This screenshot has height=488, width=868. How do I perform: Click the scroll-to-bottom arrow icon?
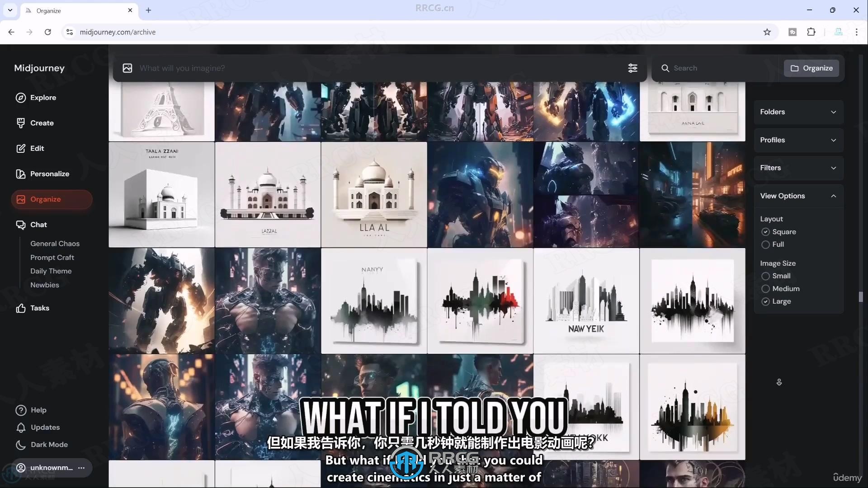pyautogui.click(x=779, y=382)
